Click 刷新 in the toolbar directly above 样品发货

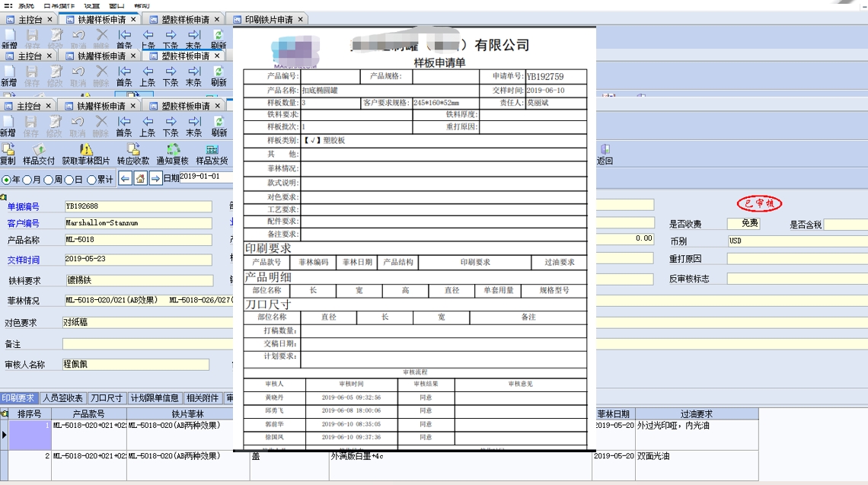[219, 126]
